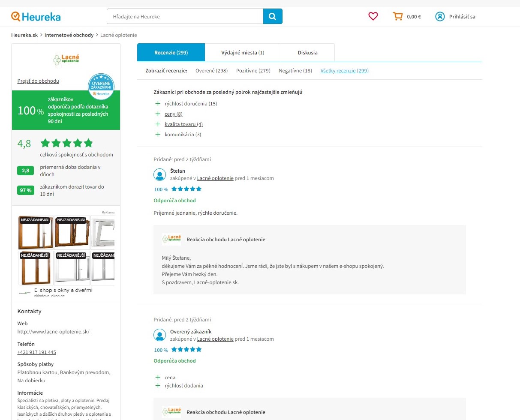This screenshot has height=420, width=520.
Task: Click the E-shop s okny a dveřmi ad title
Action: pyautogui.click(x=63, y=290)
